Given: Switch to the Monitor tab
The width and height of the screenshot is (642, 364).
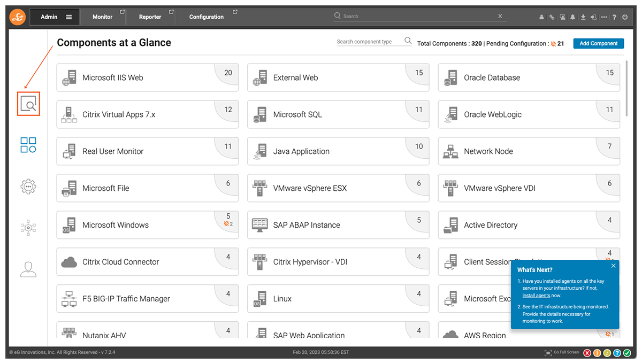Looking at the screenshot, I should [x=103, y=17].
